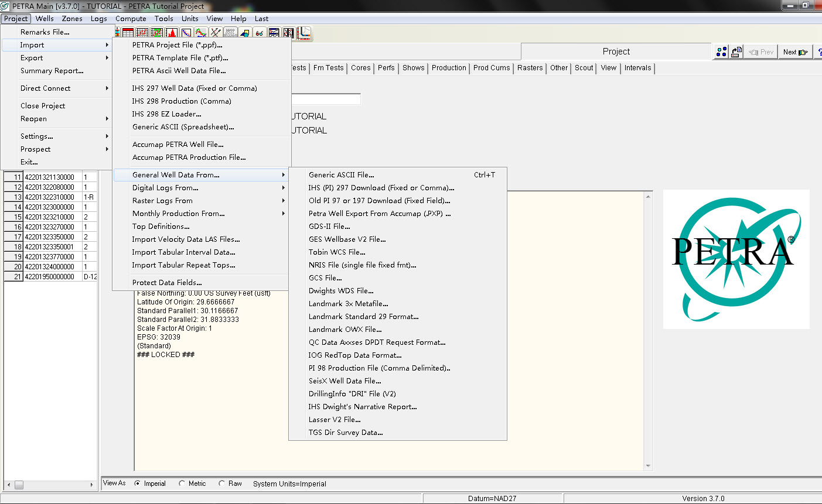Choose Close Project in Project menu
Viewport: 822px width, 504px height.
pos(57,106)
